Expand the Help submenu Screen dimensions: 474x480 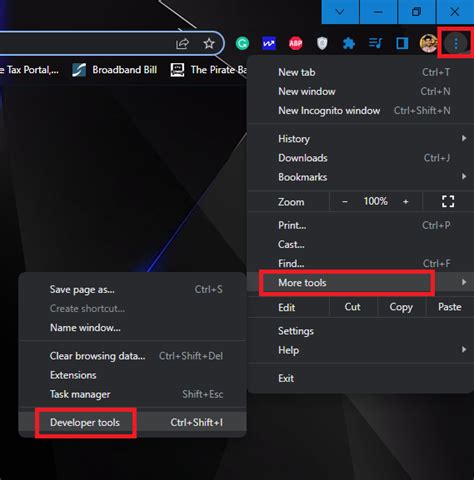(x=361, y=350)
